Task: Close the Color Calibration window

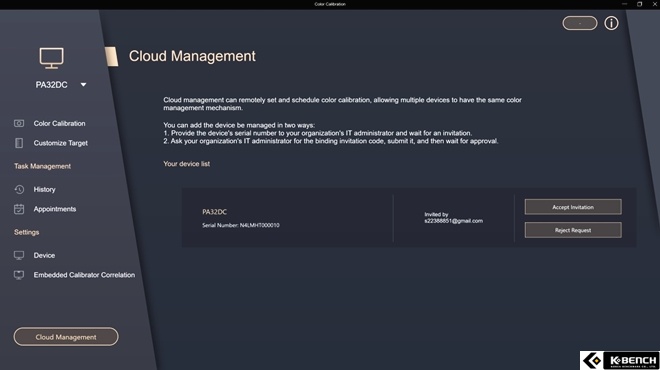Action: tap(655, 4)
